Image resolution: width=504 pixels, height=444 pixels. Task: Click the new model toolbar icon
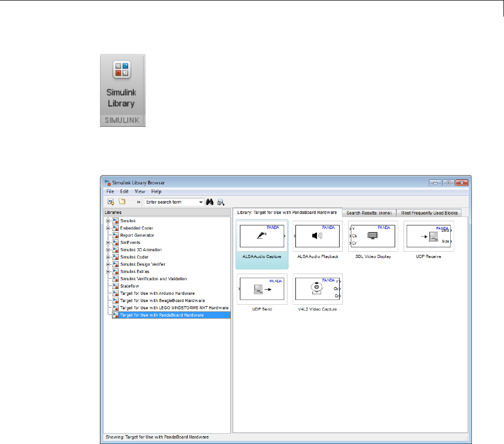point(111,202)
